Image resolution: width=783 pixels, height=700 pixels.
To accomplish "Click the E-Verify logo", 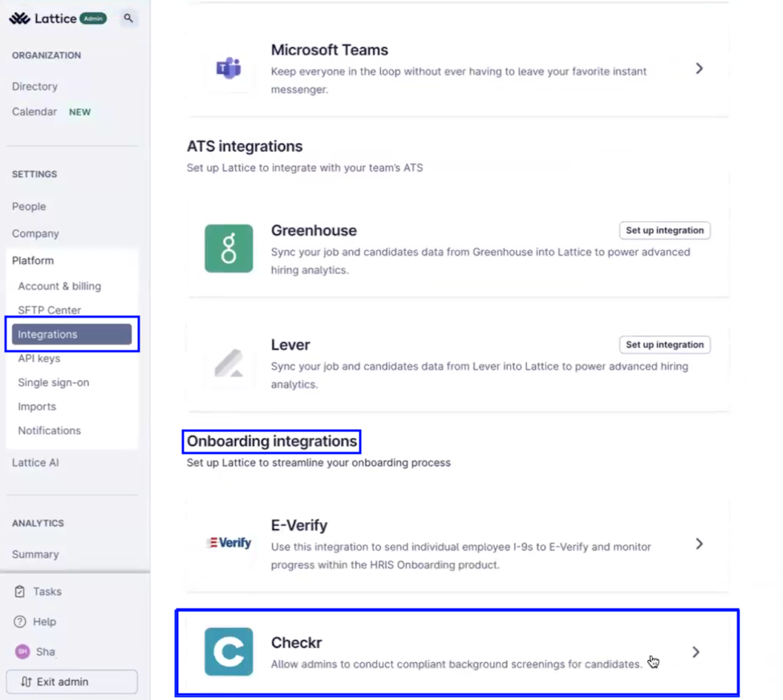I will pos(229,542).
